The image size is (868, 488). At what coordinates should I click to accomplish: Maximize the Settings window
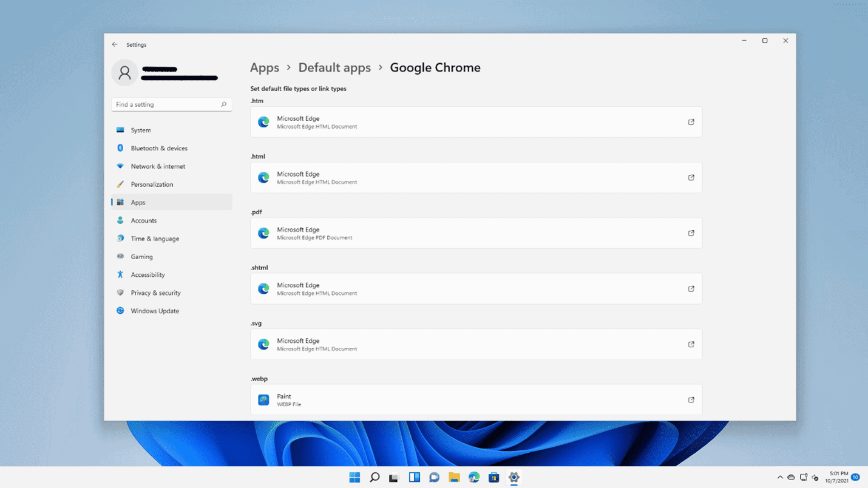tap(765, 41)
